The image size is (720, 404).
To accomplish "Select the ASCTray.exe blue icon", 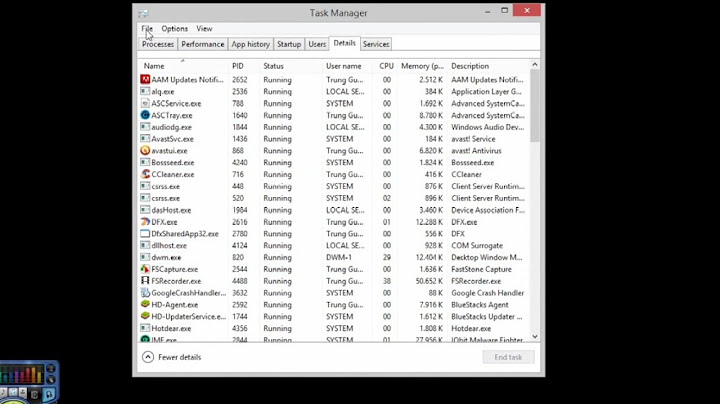I will pyautogui.click(x=145, y=115).
